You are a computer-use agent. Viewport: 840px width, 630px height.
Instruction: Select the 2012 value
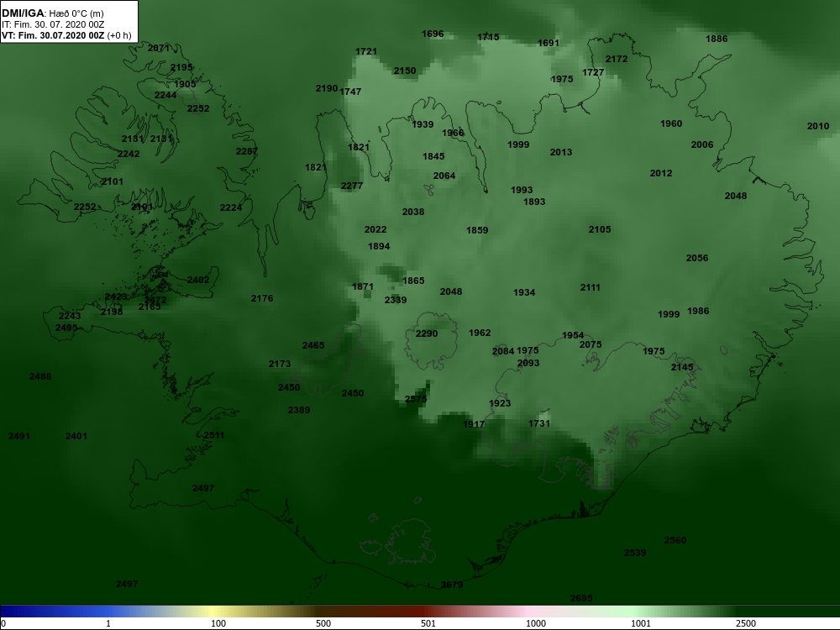pos(661,173)
